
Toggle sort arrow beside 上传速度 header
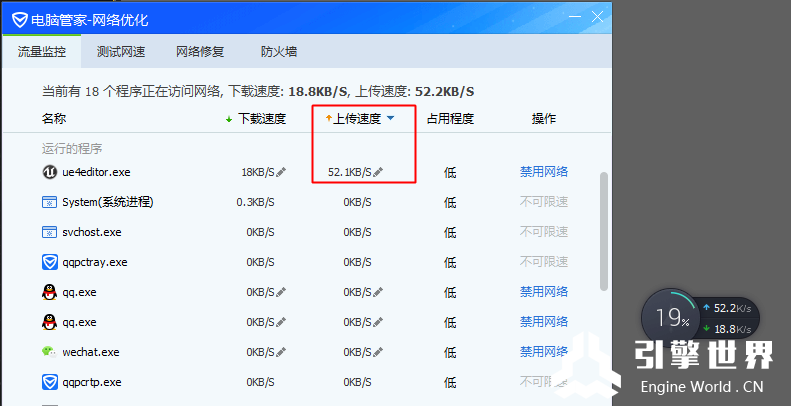point(390,119)
